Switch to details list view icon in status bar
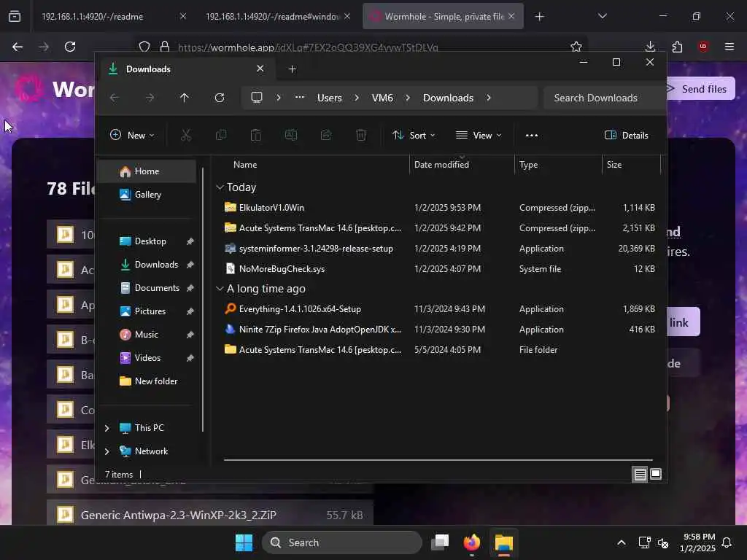This screenshot has width=747, height=560. coord(640,474)
